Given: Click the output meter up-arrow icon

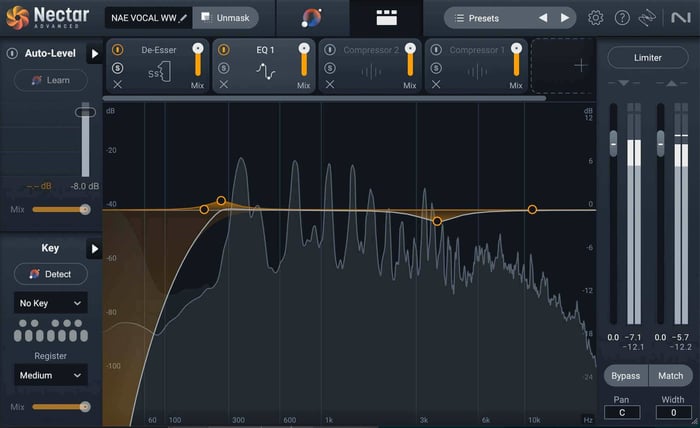Looking at the screenshot, I should point(671,83).
